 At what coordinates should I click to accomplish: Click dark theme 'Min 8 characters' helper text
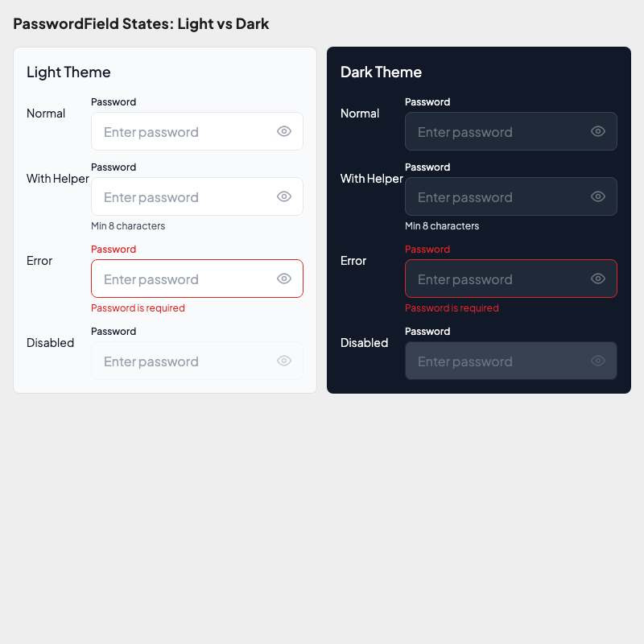[x=442, y=226]
